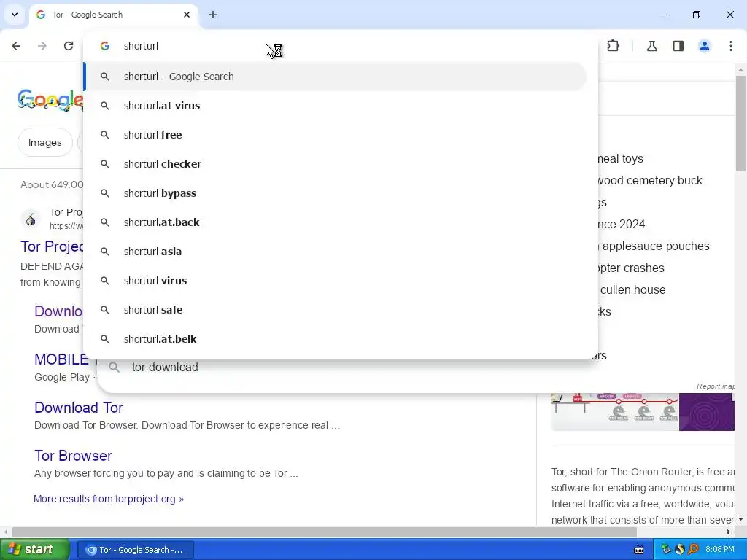Click the keyboard icon in the taskbar

[x=639, y=550]
